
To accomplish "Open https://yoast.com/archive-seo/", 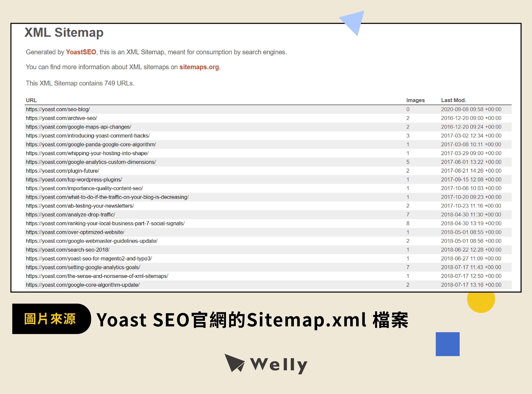I will coord(61,118).
